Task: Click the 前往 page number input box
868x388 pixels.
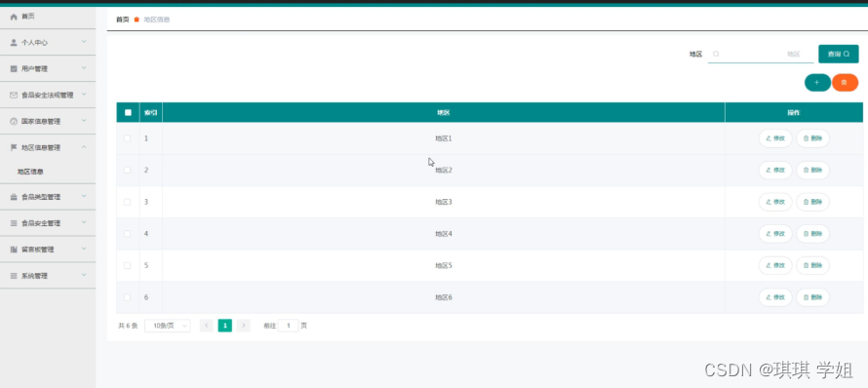Action: (x=288, y=326)
